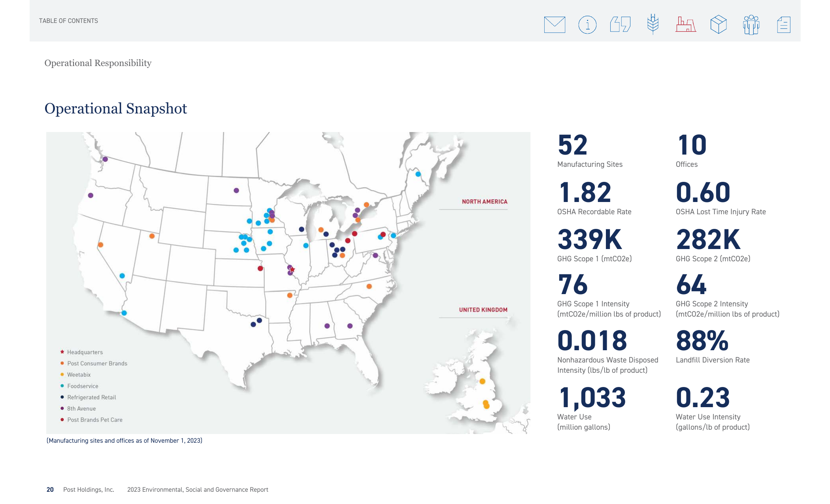Select the '0.23' Water Use Intensity figure
This screenshot has height=504, width=830.
pos(703,398)
